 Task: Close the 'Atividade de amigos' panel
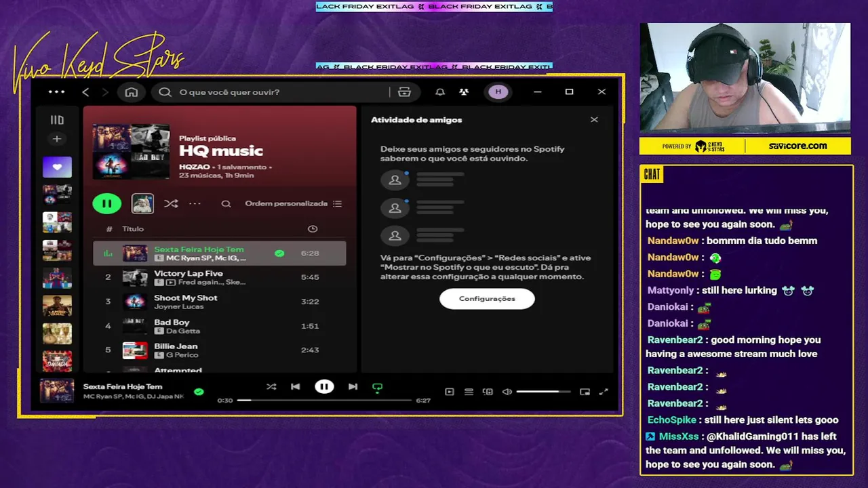[594, 120]
